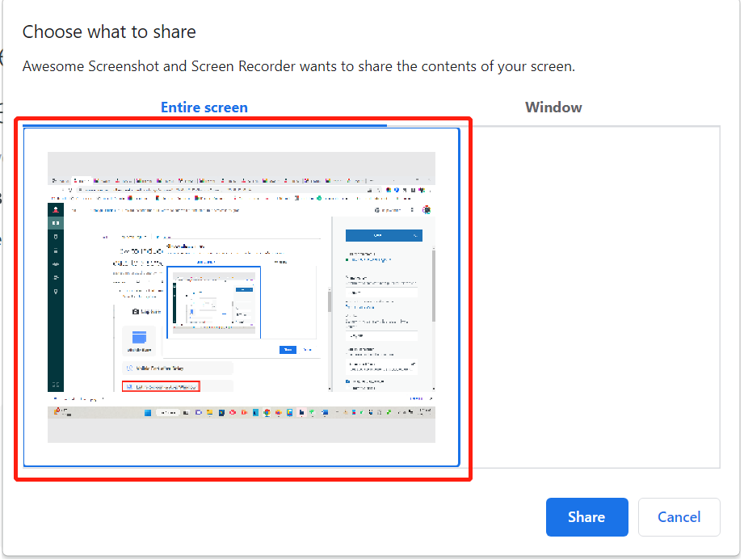Click the red-outlined item inside the preview
744x560 pixels.
[161, 387]
